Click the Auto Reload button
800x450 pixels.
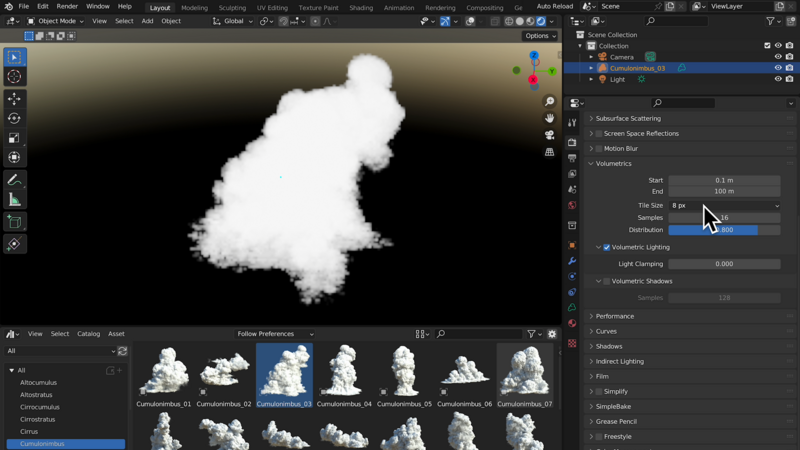click(555, 7)
